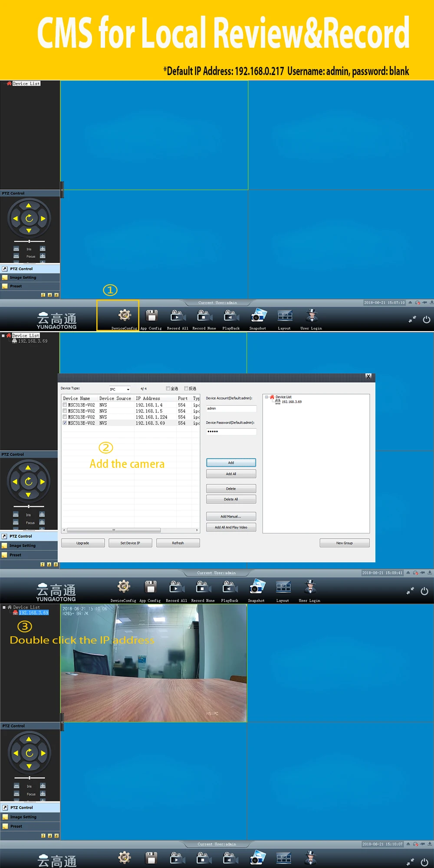Click Iris plus button in the 15:07:10 screenshot
Viewport: 434px width, 868px height.
[x=43, y=249]
